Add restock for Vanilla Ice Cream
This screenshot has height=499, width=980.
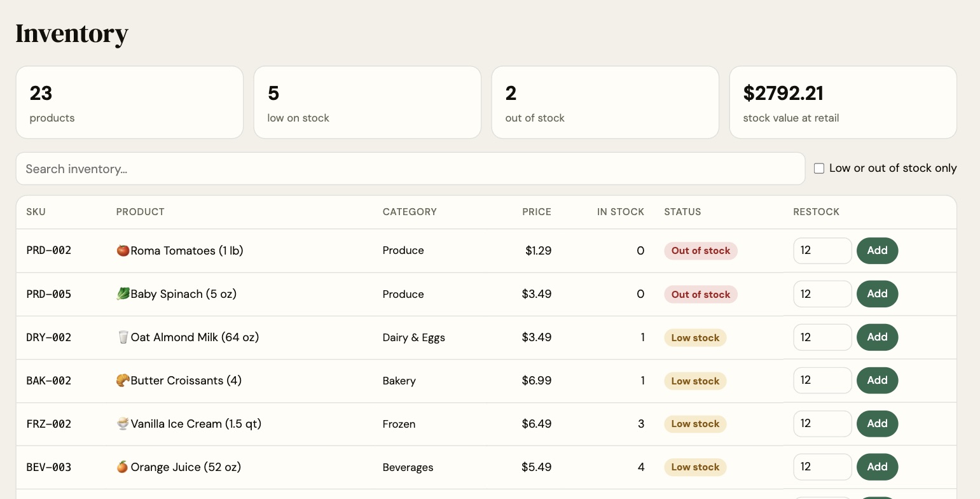(x=877, y=424)
